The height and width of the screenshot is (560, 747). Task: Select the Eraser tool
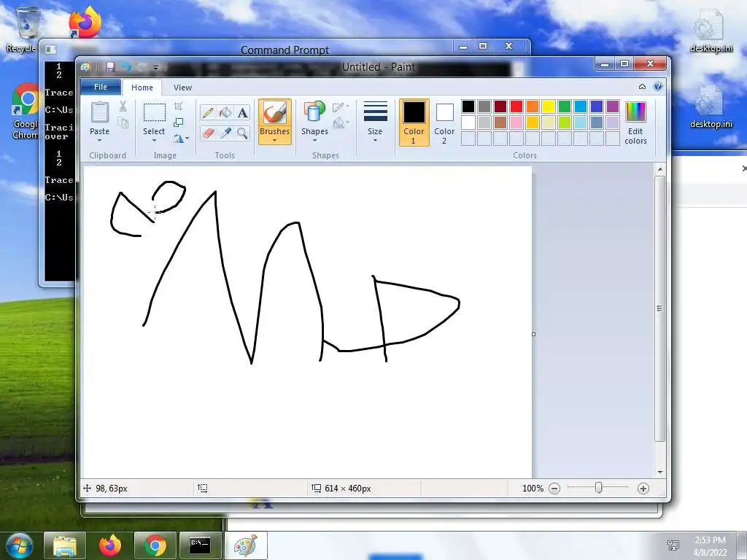208,133
